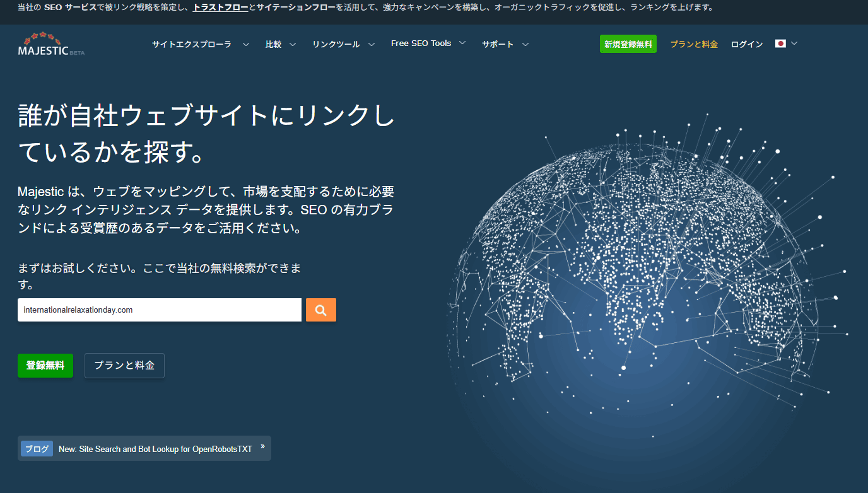Open New: Site Search and Bot Lookup post
This screenshot has height=493, width=868.
pos(155,449)
